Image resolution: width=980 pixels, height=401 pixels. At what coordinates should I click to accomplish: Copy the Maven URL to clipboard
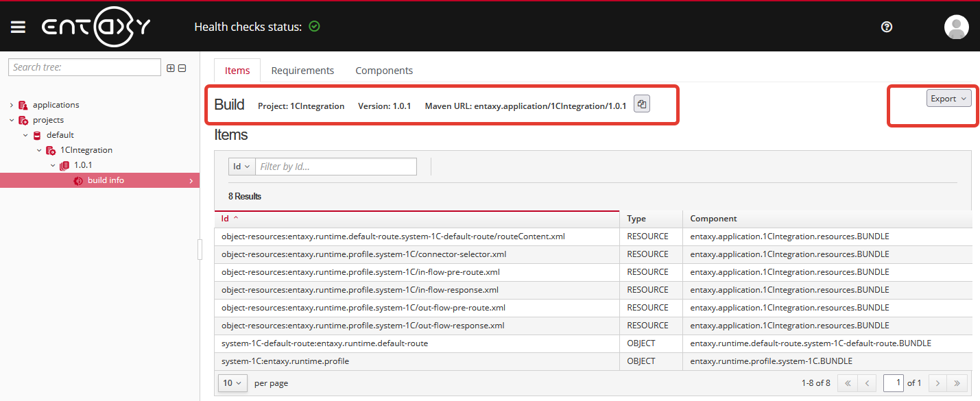(x=641, y=104)
